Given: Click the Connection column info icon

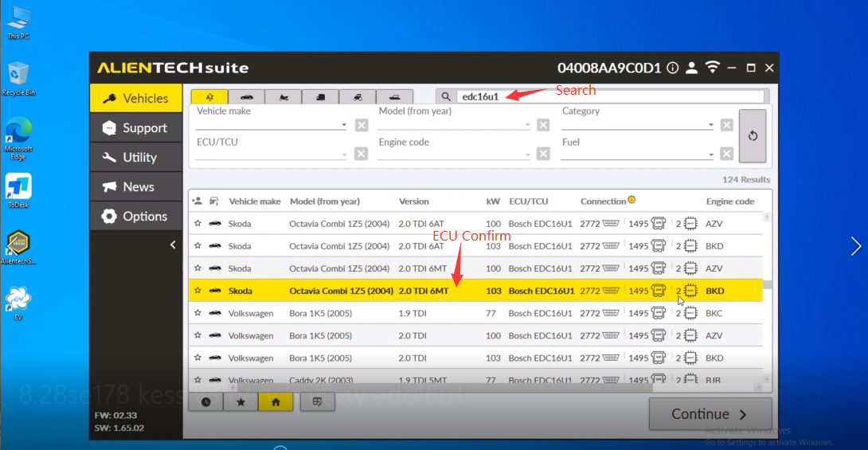Looking at the screenshot, I should point(631,200).
